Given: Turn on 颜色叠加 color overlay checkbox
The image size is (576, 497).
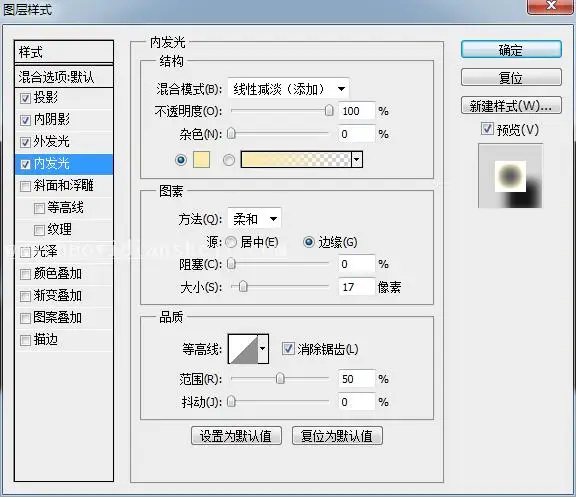Looking at the screenshot, I should coord(25,274).
